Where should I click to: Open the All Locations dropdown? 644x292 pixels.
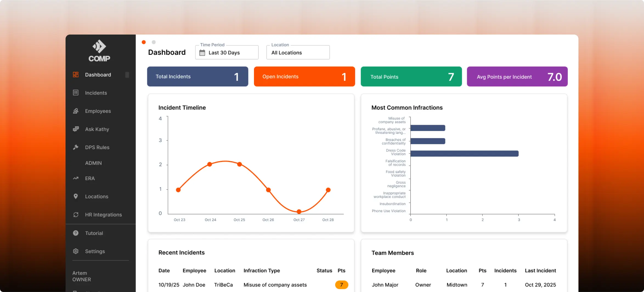298,52
